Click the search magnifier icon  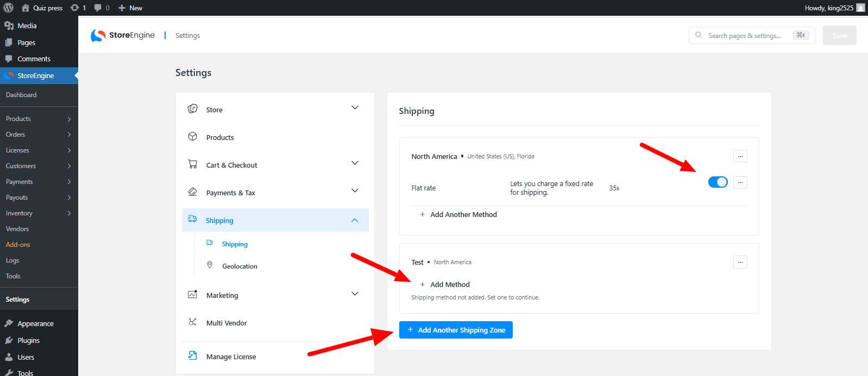[699, 35]
